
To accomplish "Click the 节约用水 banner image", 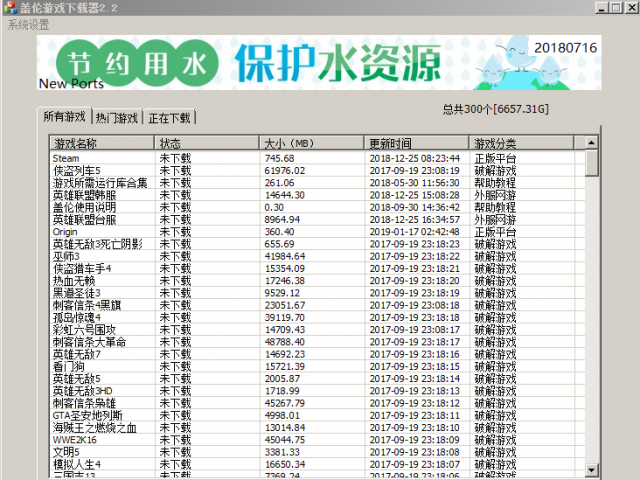I will [319, 62].
